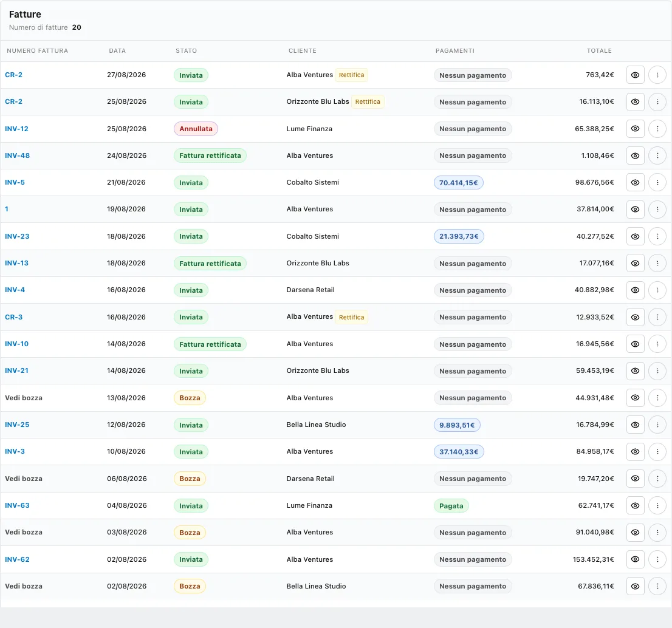The image size is (672, 628).
Task: Click the total 98.676,56€
Action: click(x=594, y=182)
